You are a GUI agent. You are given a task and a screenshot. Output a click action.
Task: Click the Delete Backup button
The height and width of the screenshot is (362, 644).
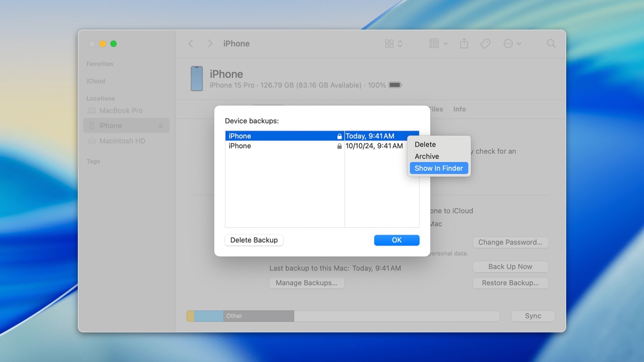pos(254,240)
